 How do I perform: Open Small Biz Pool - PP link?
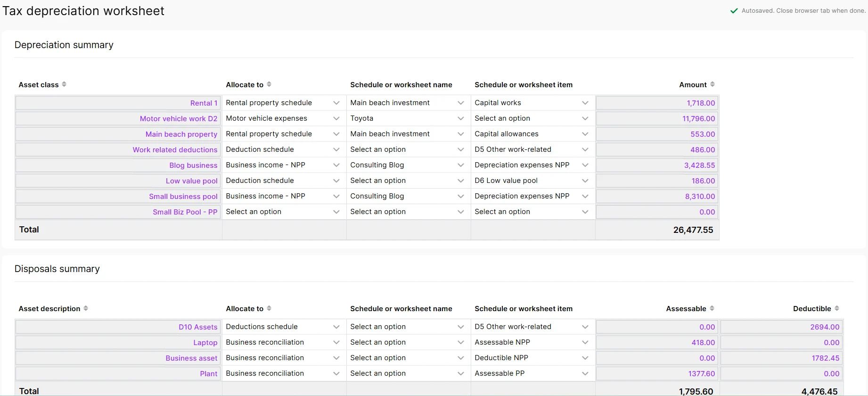(185, 212)
